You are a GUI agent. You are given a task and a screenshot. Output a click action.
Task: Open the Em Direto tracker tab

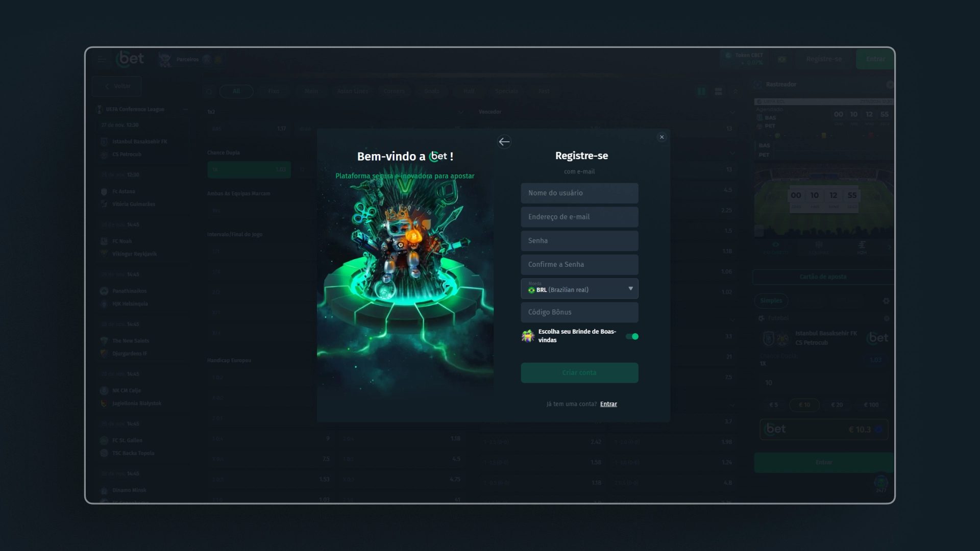tap(775, 247)
